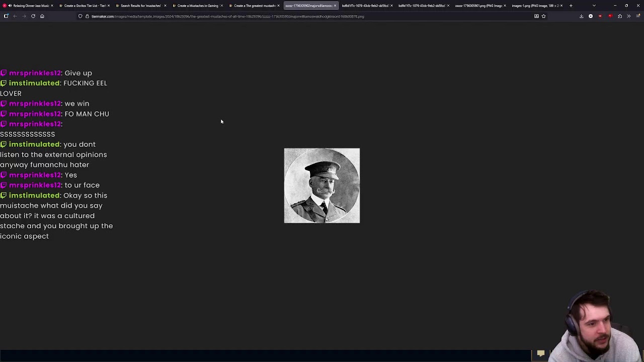Go to browser home page
Screen dimensions: 644x362
pos(42,16)
